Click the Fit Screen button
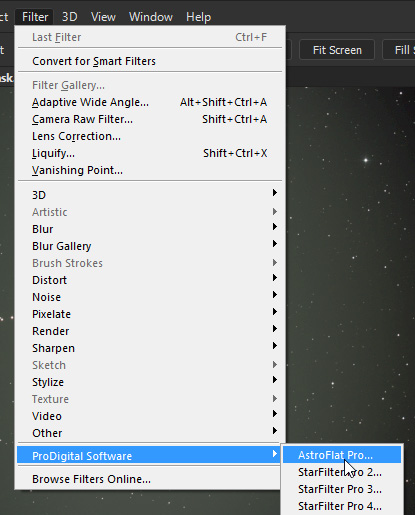This screenshot has width=415, height=515. point(337,50)
